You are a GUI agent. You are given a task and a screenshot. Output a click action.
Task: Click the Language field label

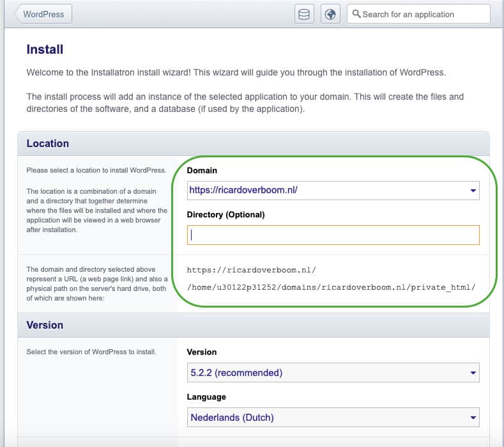point(206,396)
